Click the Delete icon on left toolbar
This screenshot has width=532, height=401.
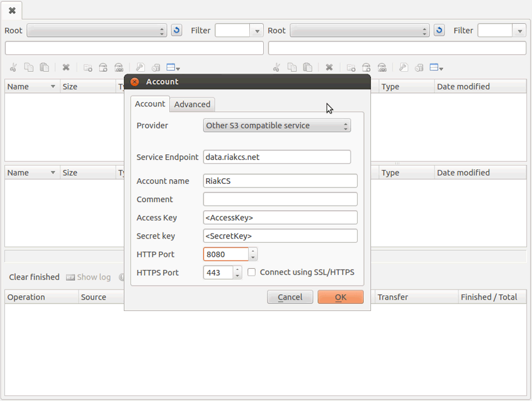tap(66, 67)
